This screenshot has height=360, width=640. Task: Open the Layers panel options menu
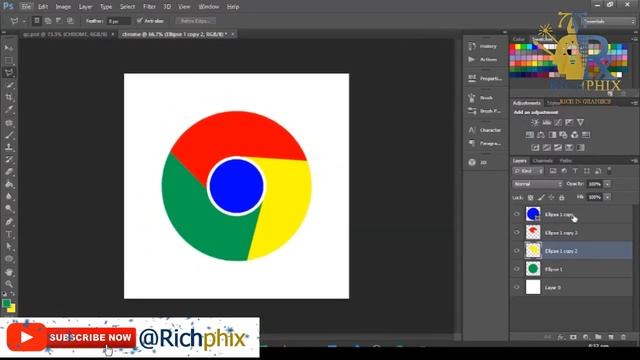pos(634,161)
